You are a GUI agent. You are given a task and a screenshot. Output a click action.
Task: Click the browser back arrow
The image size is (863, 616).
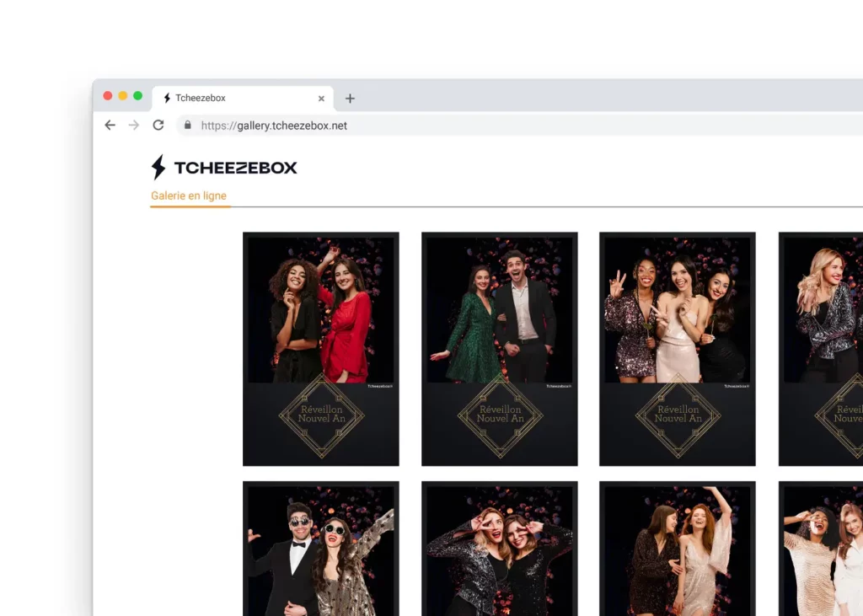tap(110, 125)
